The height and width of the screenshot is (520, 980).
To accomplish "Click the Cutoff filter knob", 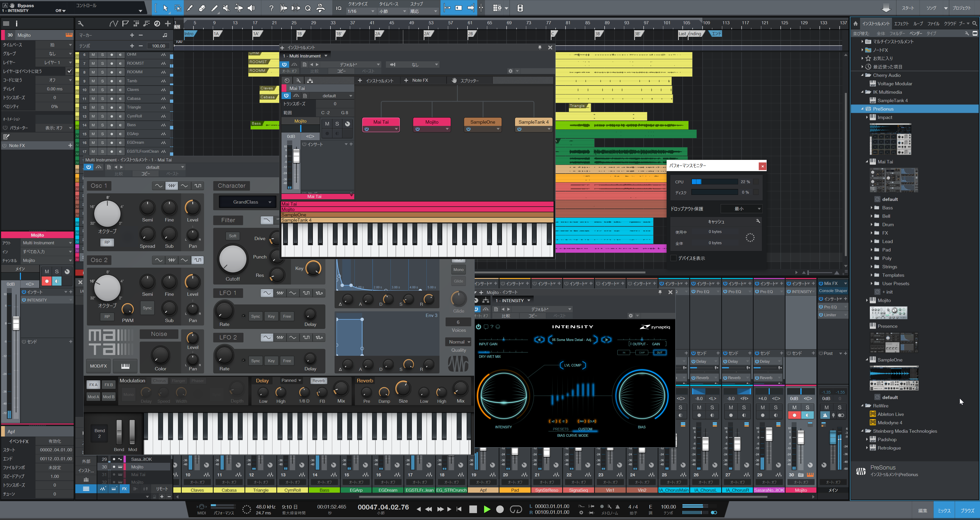I will [x=232, y=259].
